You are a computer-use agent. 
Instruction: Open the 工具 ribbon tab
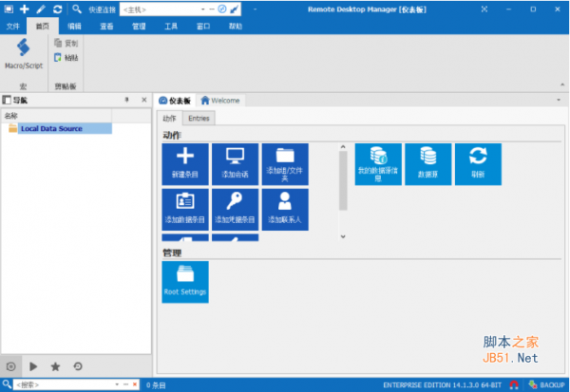coord(171,27)
